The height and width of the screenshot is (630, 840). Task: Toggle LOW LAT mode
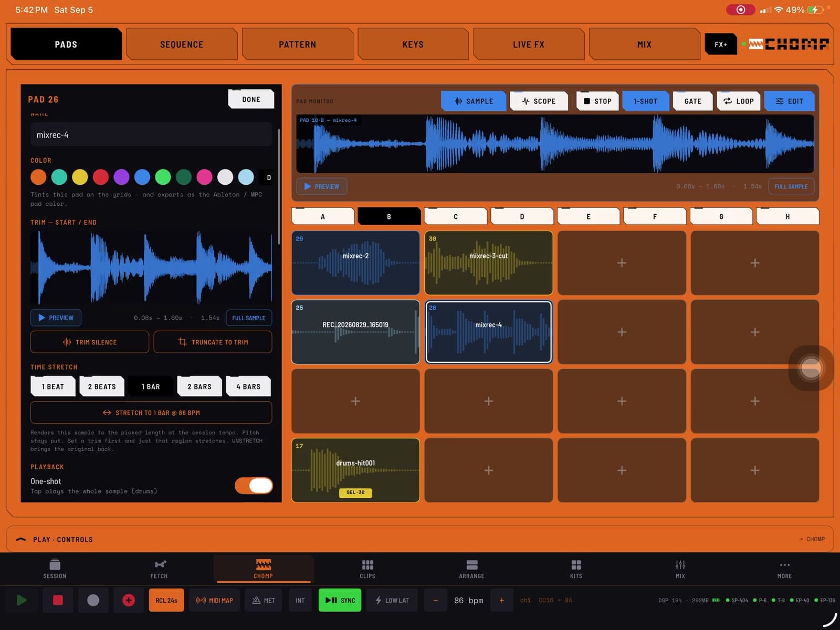pyautogui.click(x=392, y=600)
